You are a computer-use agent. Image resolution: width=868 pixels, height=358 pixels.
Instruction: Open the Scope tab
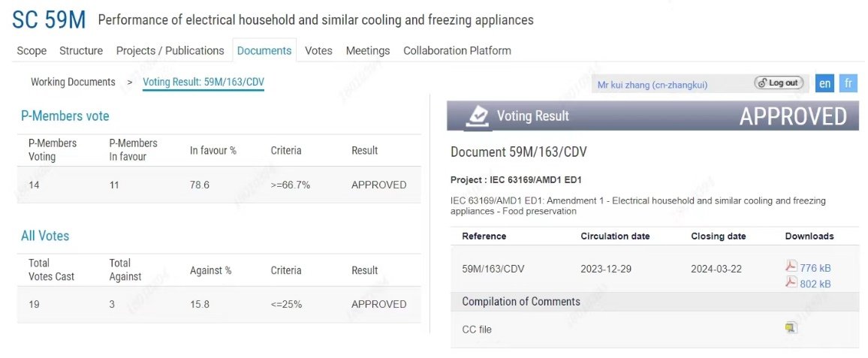pyautogui.click(x=32, y=50)
